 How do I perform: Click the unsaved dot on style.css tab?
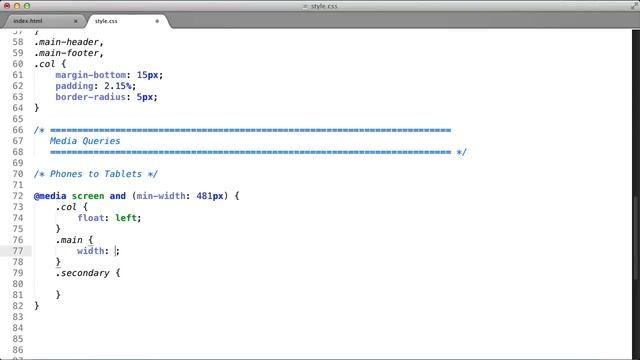[157, 21]
